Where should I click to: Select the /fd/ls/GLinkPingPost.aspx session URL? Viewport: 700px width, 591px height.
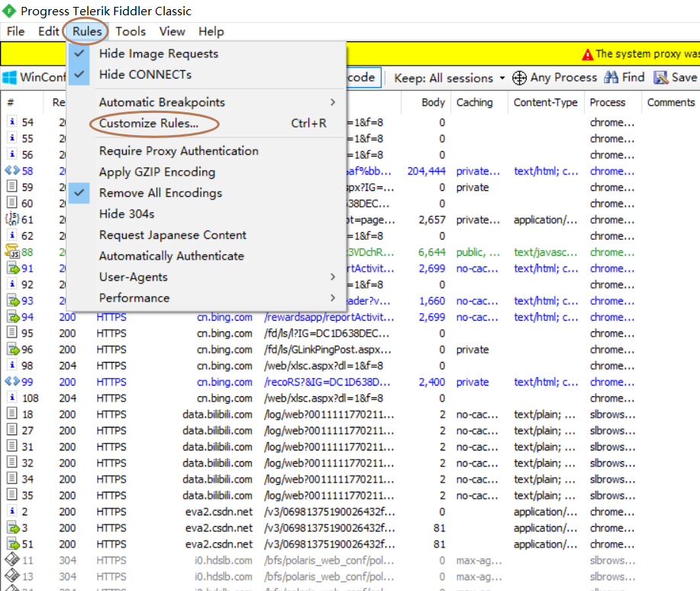point(327,349)
